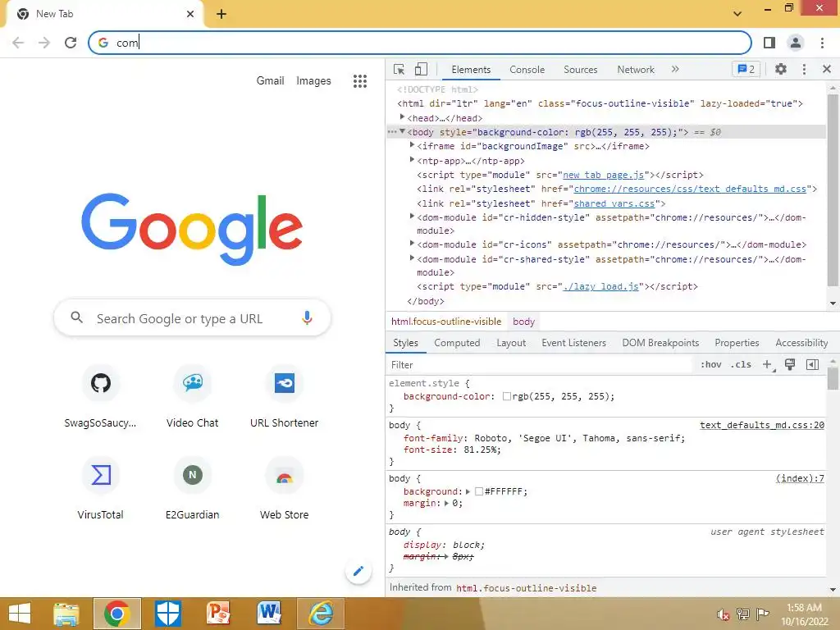
Task: Open the Properties tab
Action: [x=737, y=343]
